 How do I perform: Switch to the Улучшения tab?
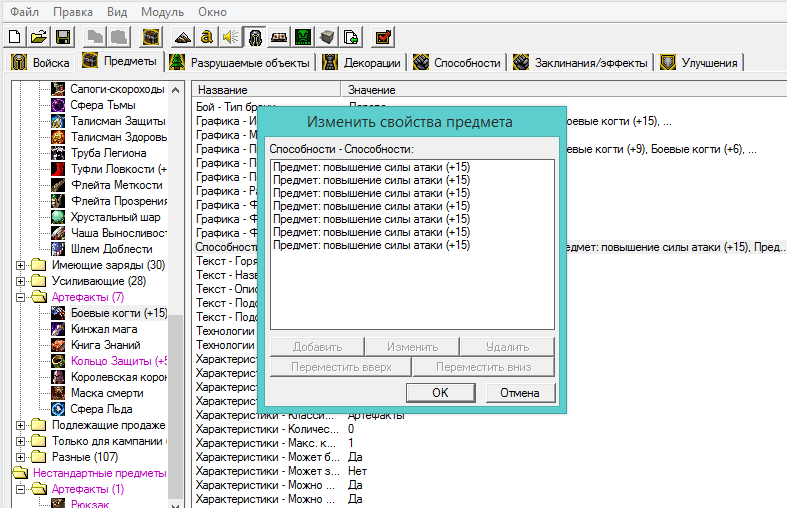(x=699, y=63)
